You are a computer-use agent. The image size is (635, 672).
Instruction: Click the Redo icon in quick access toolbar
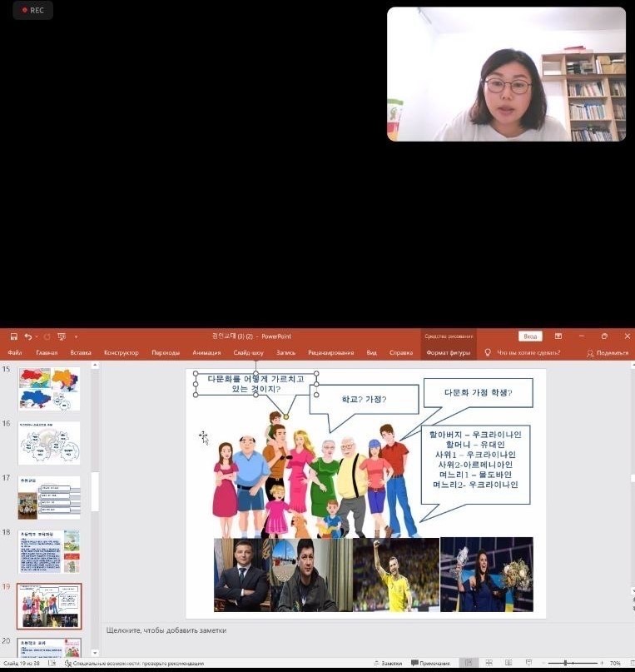tap(47, 337)
